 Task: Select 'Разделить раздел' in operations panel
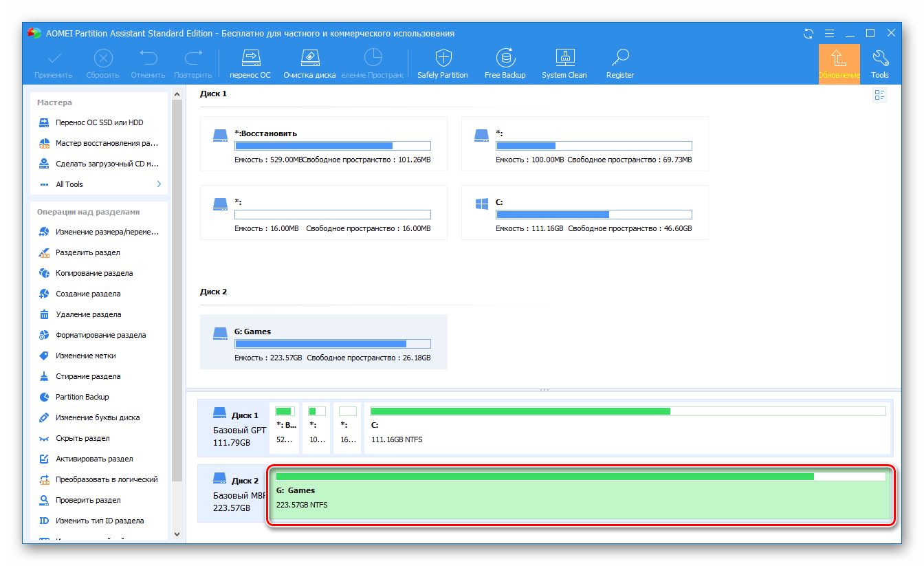(x=88, y=252)
